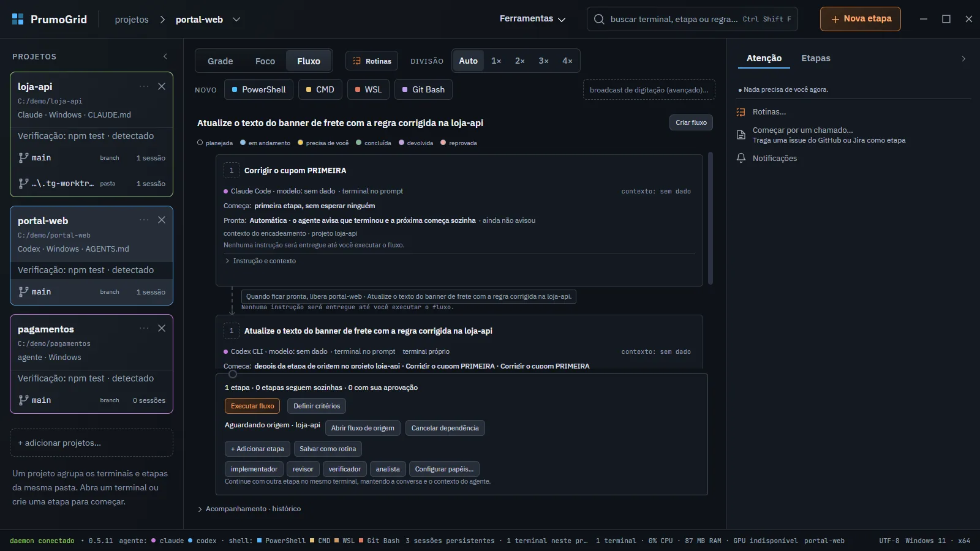Image resolution: width=980 pixels, height=551 pixels.
Task: Expand Acompanhamento · histórico section
Action: [x=249, y=509]
